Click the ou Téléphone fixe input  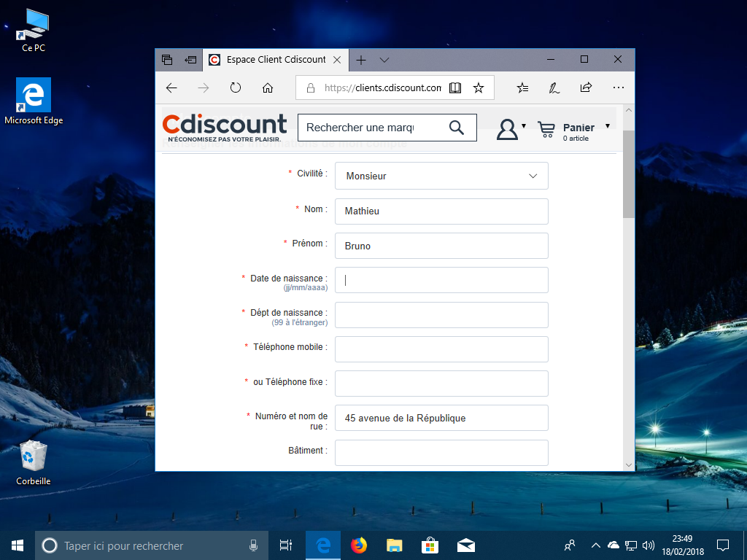pos(441,384)
